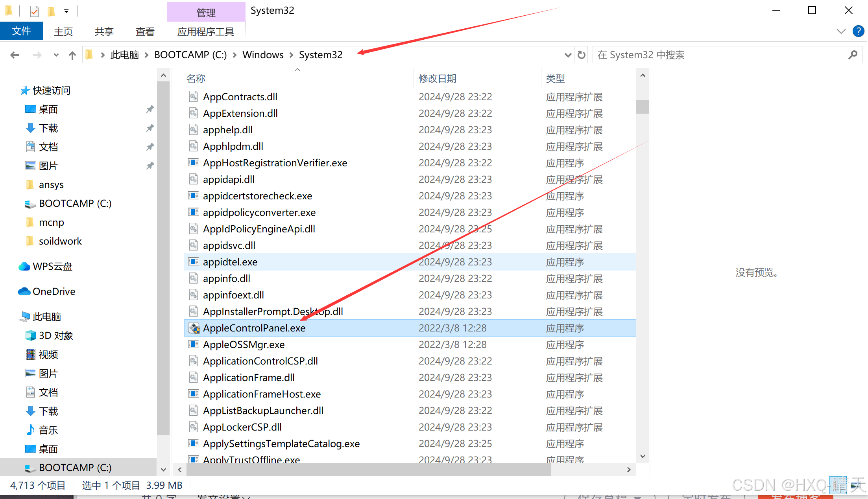Screen dimensions: 868x499
Task: Expand the address bar history dropdown
Action: [x=567, y=55]
